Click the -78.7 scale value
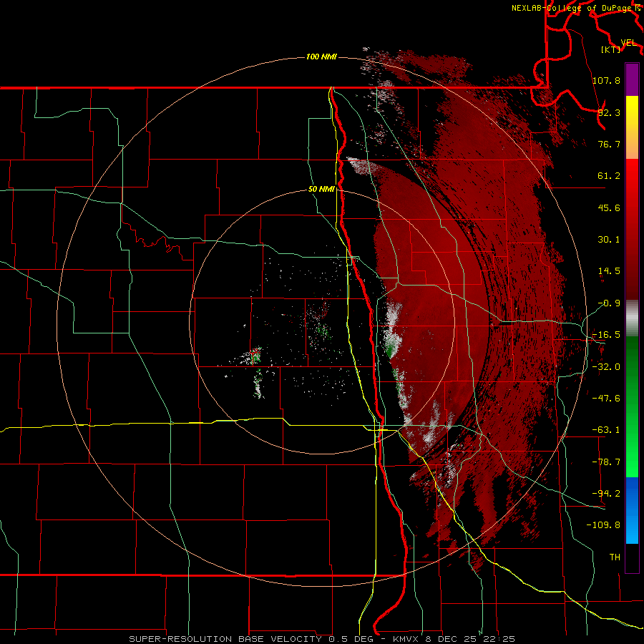 point(606,462)
